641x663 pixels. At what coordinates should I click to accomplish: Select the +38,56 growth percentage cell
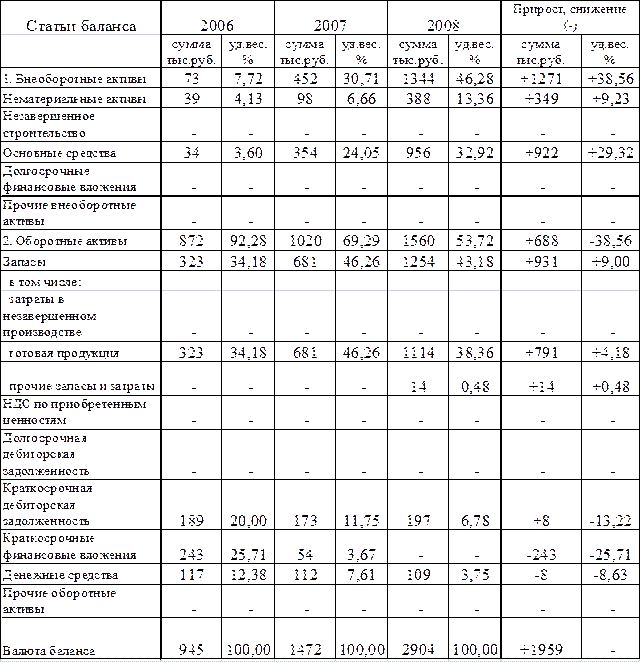tap(611, 78)
